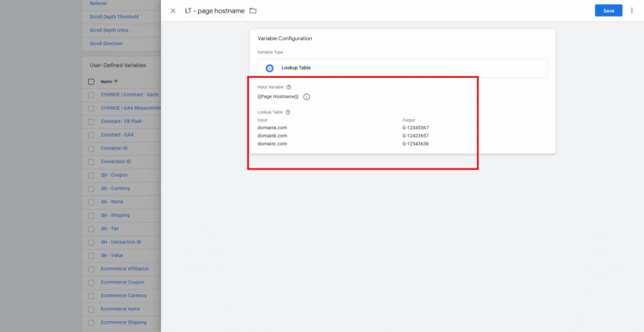Open the Ecommerce Shipping variable link
The image size is (644, 332).
123,323
